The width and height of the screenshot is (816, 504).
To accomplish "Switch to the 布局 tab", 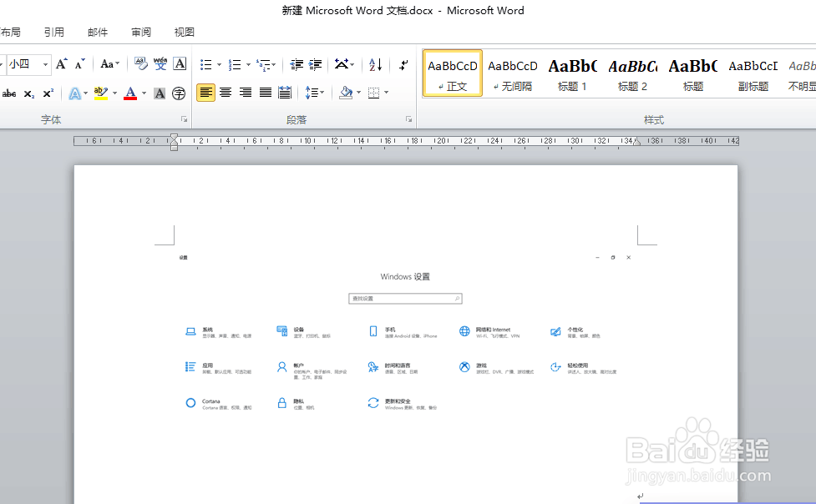I will [10, 33].
